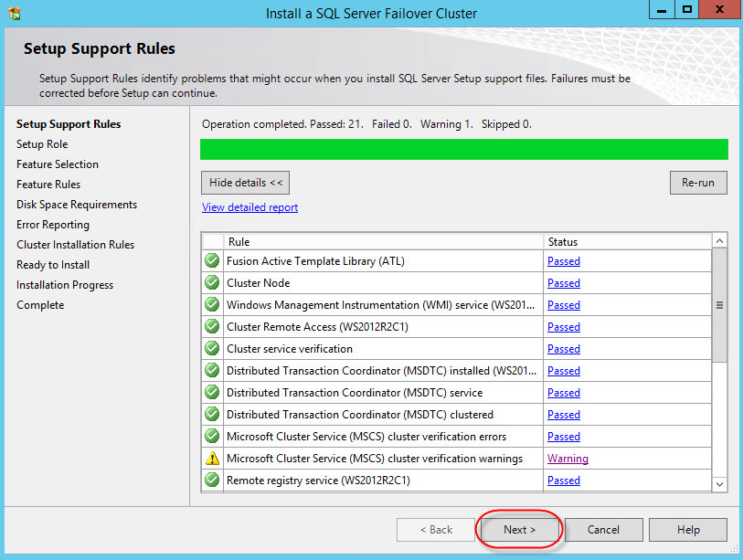Click the Passed link for Cluster Node
This screenshot has height=560, width=743.
tap(563, 282)
